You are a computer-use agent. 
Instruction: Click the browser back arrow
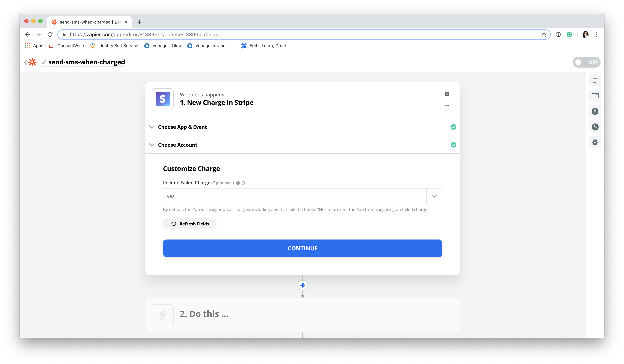pos(27,35)
